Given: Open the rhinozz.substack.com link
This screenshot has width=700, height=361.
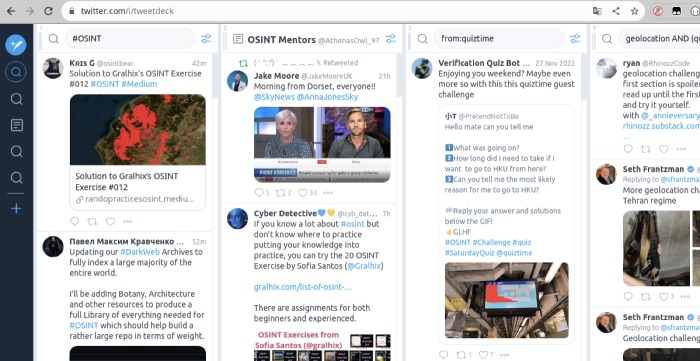Looking at the screenshot, I should click(661, 126).
